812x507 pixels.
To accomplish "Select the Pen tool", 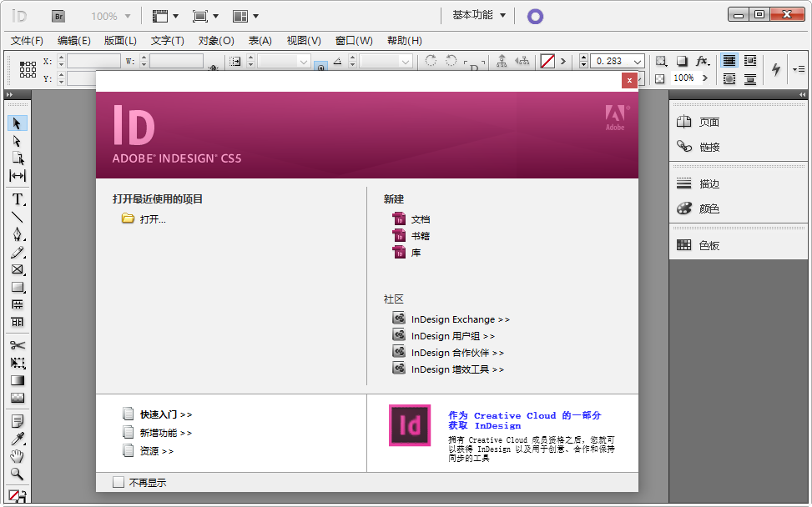I will click(17, 234).
